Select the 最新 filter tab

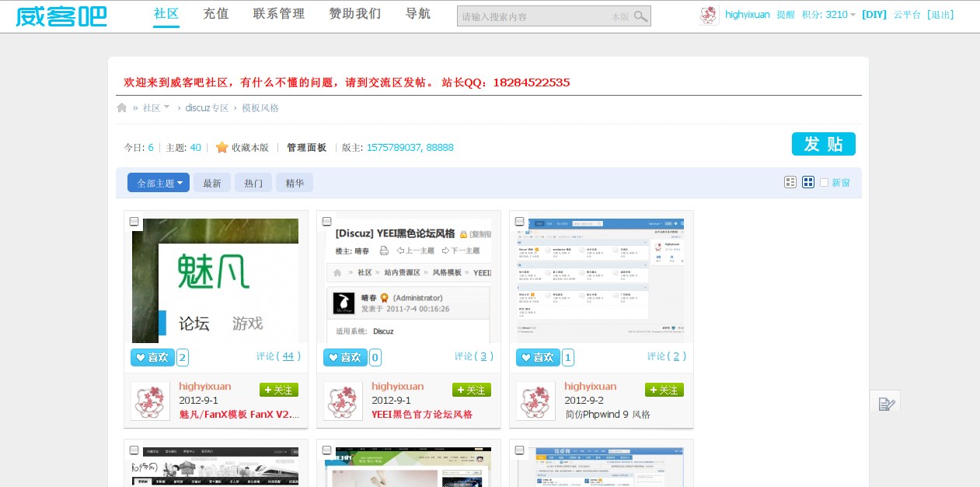tap(212, 183)
